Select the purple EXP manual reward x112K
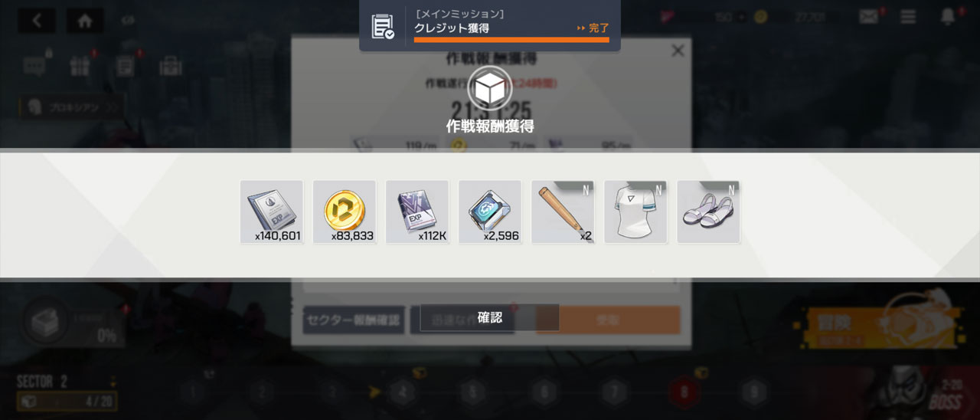 click(417, 212)
